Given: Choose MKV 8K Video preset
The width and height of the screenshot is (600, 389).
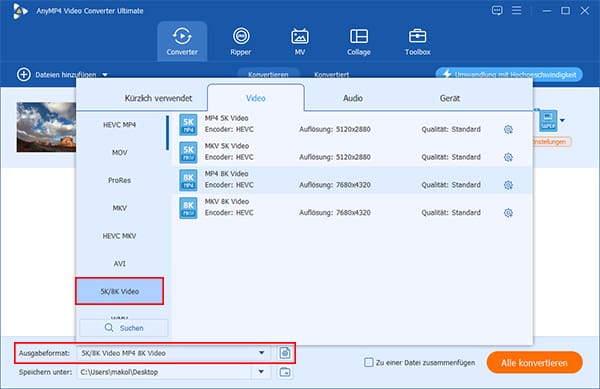Looking at the screenshot, I should click(352, 208).
